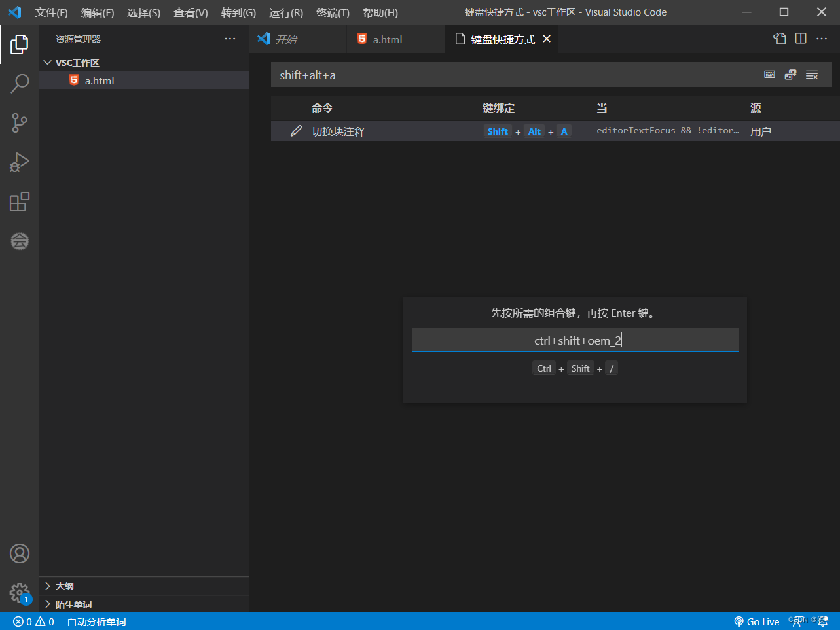Viewport: 840px width, 630px height.
Task: Open the 帮助(H) menu
Action: pyautogui.click(x=380, y=12)
